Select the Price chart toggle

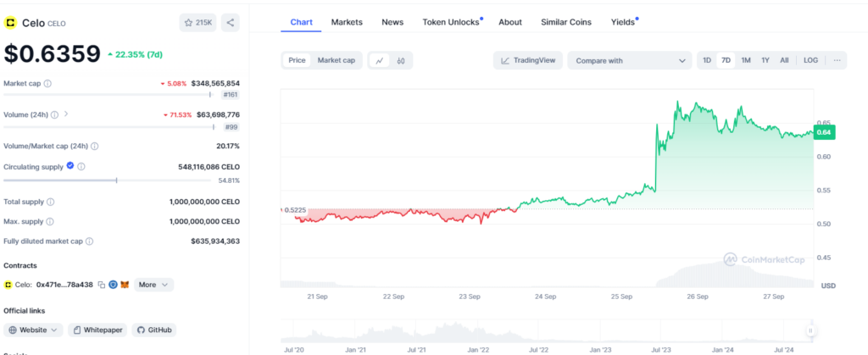297,60
